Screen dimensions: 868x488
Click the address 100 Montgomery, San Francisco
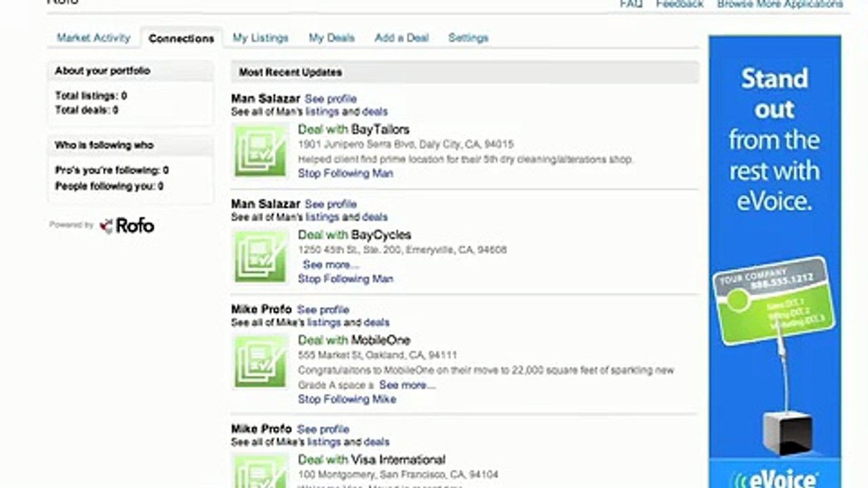click(397, 474)
